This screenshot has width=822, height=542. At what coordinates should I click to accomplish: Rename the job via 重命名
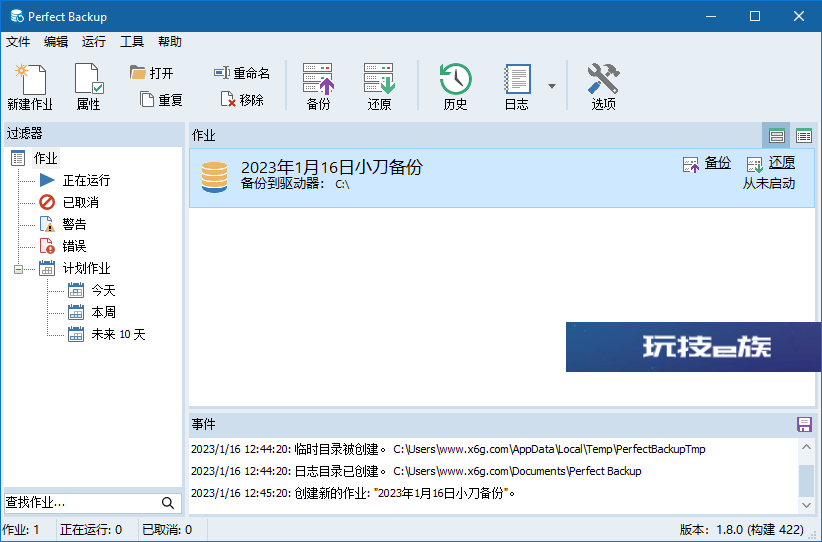[242, 73]
